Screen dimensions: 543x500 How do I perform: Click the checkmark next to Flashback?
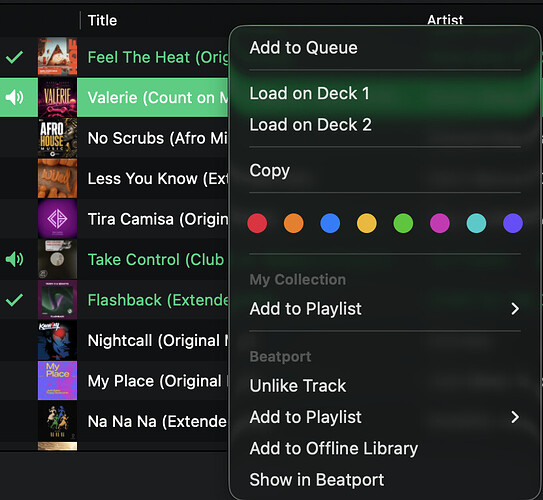pos(14,300)
